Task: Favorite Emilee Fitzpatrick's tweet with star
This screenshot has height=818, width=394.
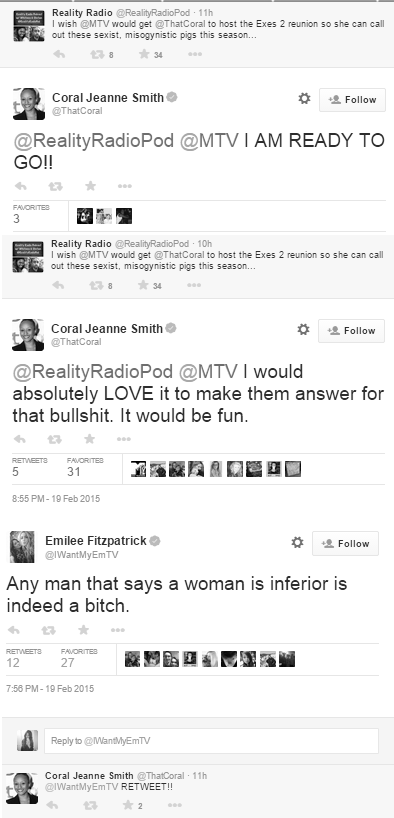Action: click(x=83, y=630)
